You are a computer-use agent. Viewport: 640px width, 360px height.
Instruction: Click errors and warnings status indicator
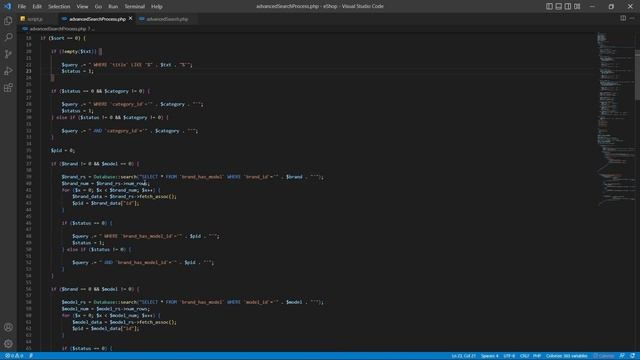pyautogui.click(x=14, y=356)
